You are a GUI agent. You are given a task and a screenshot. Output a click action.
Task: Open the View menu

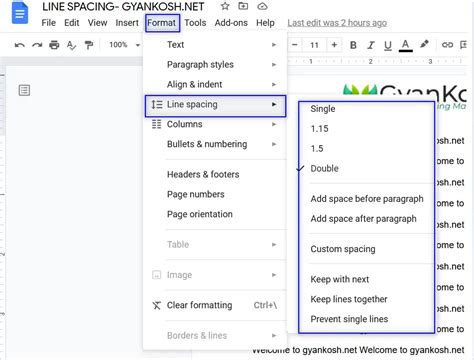click(x=97, y=23)
